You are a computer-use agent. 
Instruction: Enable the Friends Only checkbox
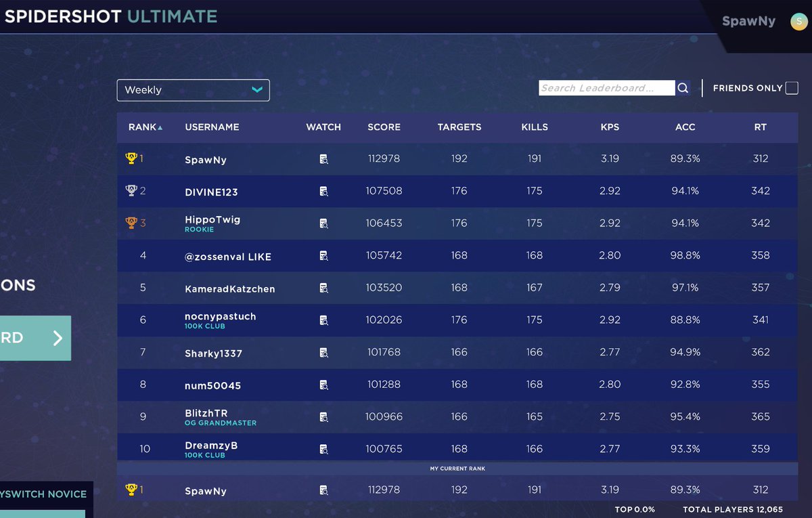(x=792, y=88)
